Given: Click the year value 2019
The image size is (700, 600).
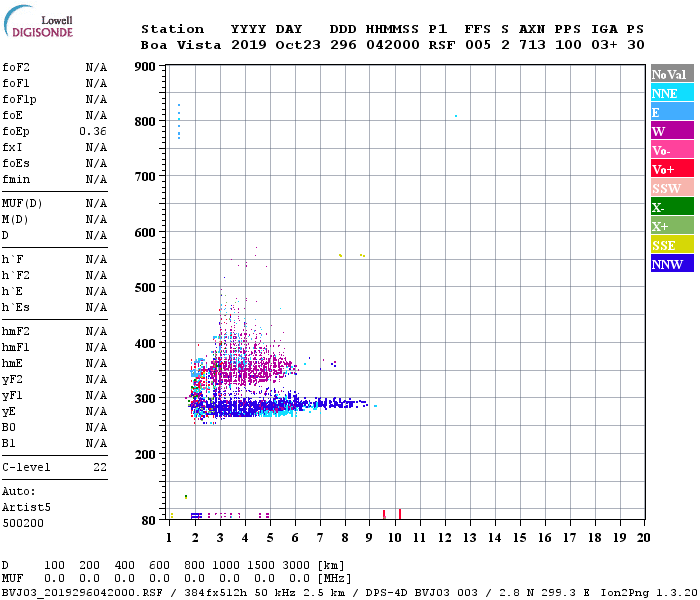Looking at the screenshot, I should pos(249,45).
